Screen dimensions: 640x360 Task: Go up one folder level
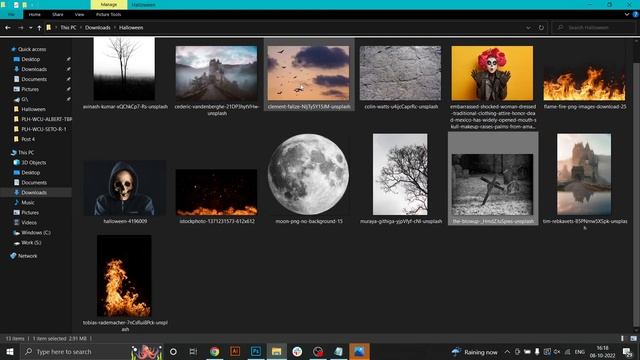tap(39, 28)
